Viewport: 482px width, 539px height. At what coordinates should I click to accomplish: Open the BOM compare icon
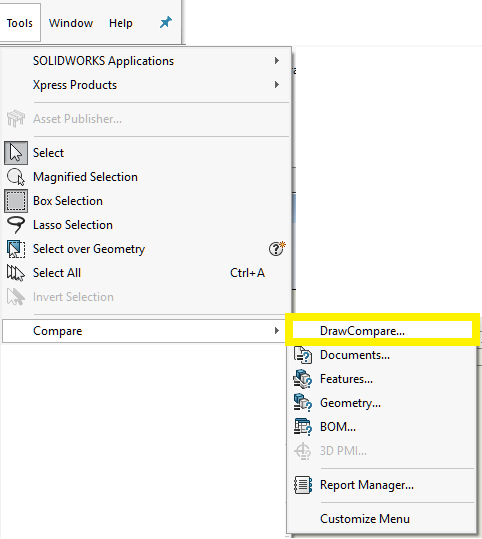pos(303,427)
